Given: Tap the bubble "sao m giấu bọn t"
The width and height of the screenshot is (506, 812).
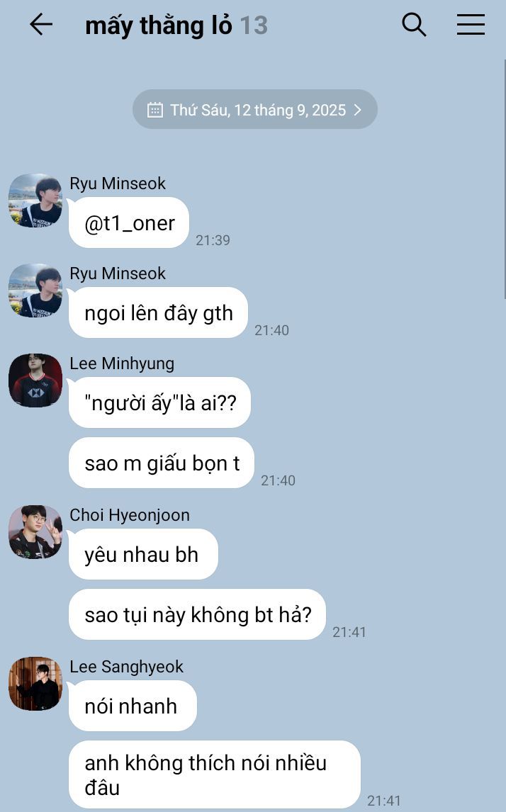Looking at the screenshot, I should click(162, 463).
